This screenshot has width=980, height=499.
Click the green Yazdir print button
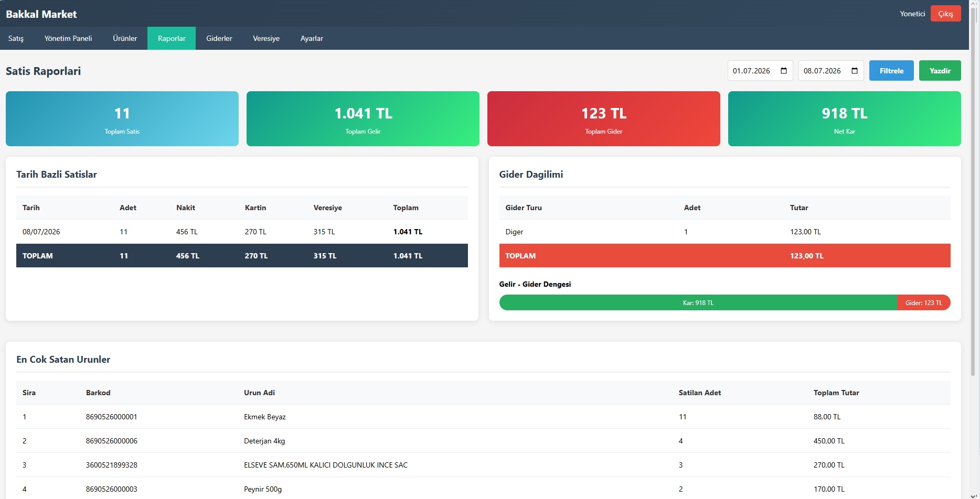pyautogui.click(x=940, y=71)
